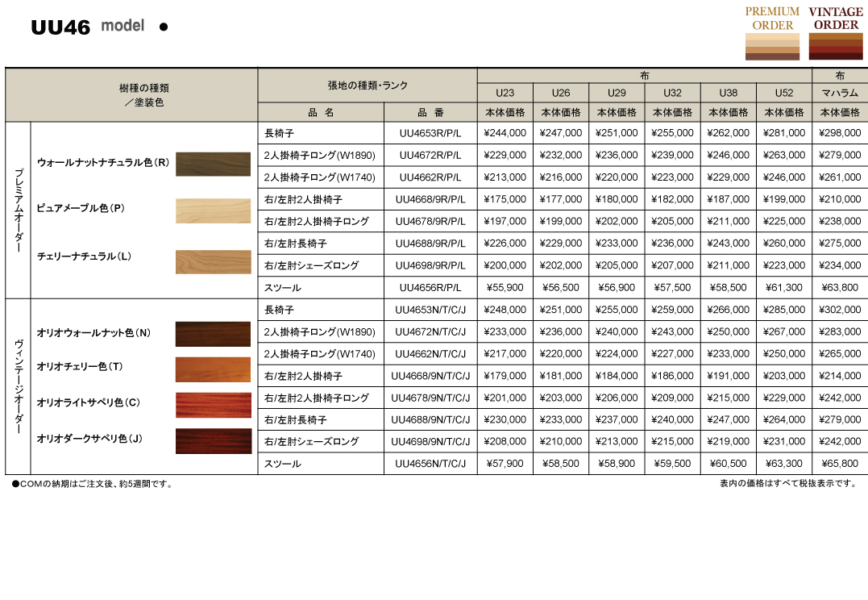The width and height of the screenshot is (868, 600).
Task: Click product code UU4656N/T/C/J
Action: (430, 464)
